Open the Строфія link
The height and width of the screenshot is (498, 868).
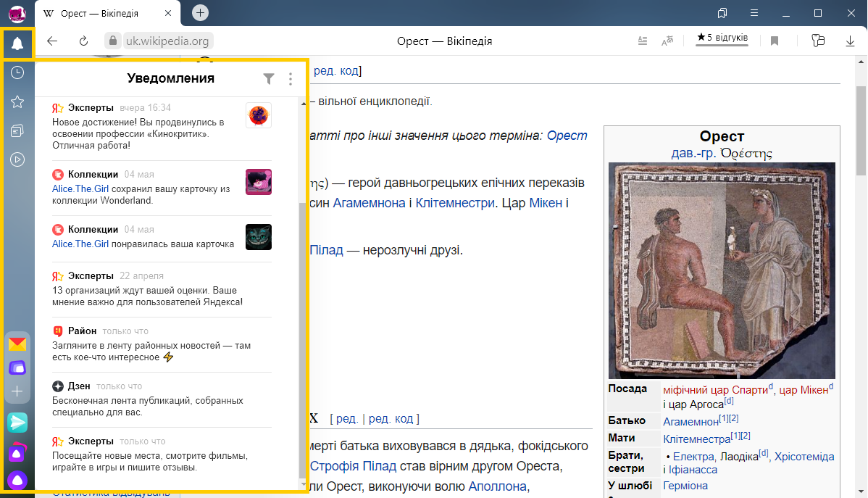tap(335, 466)
